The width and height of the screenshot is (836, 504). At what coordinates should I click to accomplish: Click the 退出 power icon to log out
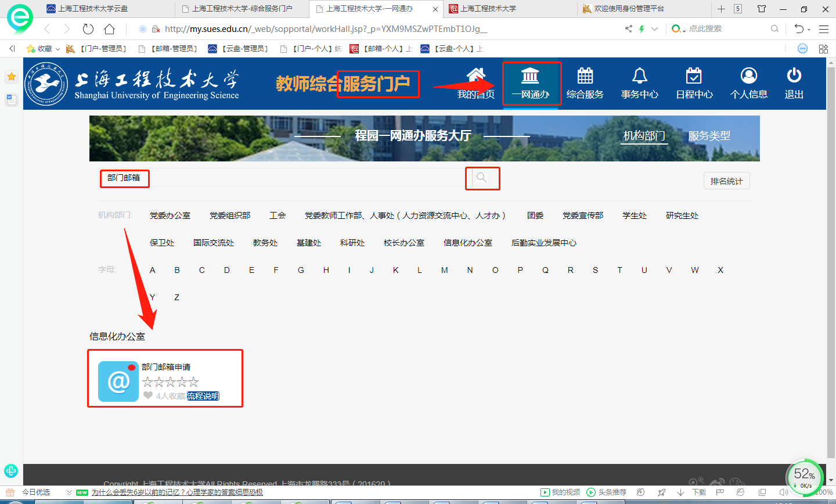794,75
